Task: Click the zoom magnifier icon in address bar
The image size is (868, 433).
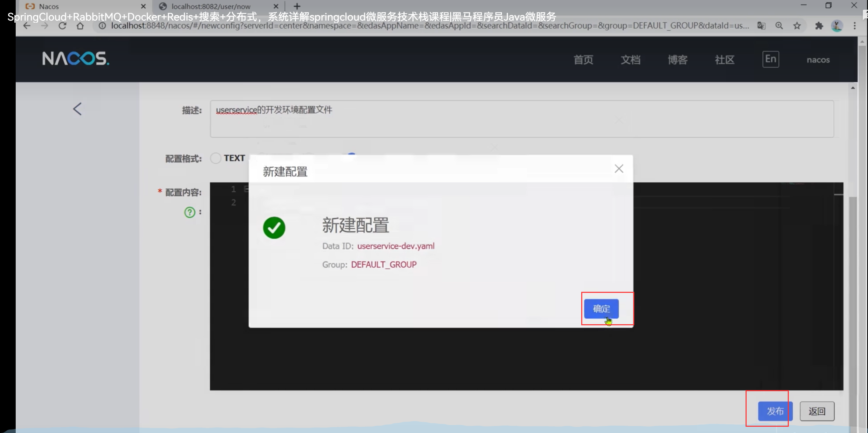Action: click(779, 26)
